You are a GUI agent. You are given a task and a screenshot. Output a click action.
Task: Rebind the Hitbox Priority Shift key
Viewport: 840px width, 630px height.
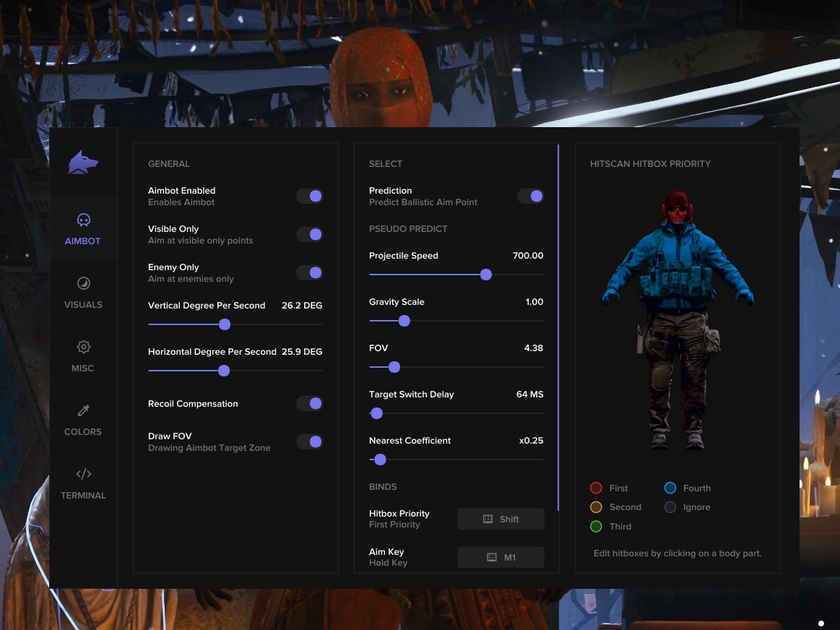[501, 519]
